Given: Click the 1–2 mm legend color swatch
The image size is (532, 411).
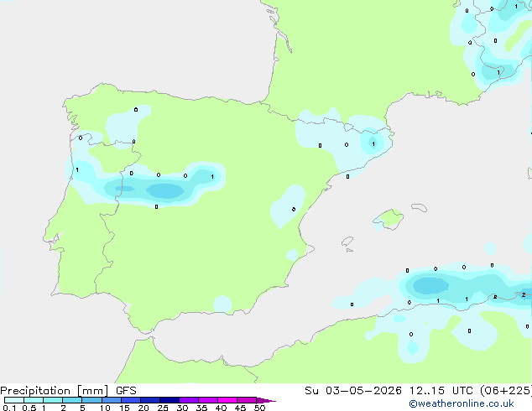Looking at the screenshot, I should click(x=53, y=400).
